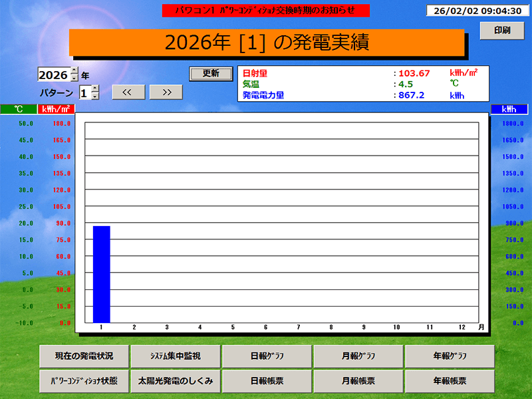Go to the next period with >> button
This screenshot has height=399, width=532.
[166, 92]
